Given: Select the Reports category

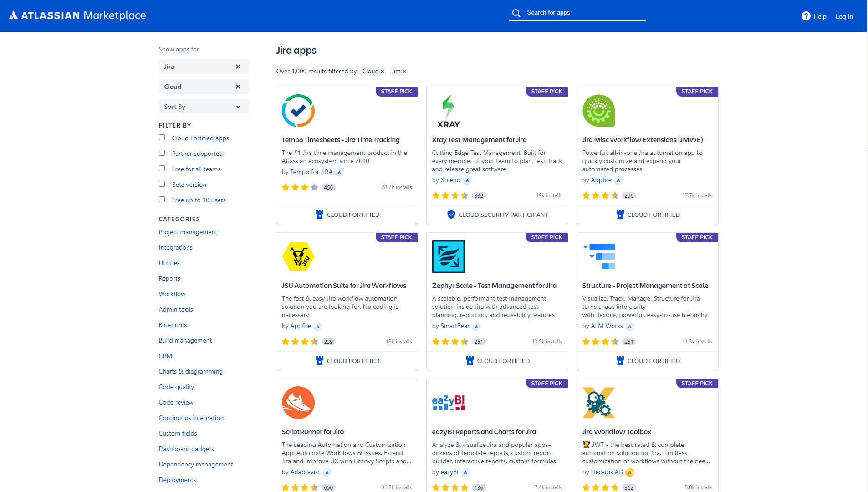Looking at the screenshot, I should tap(169, 278).
